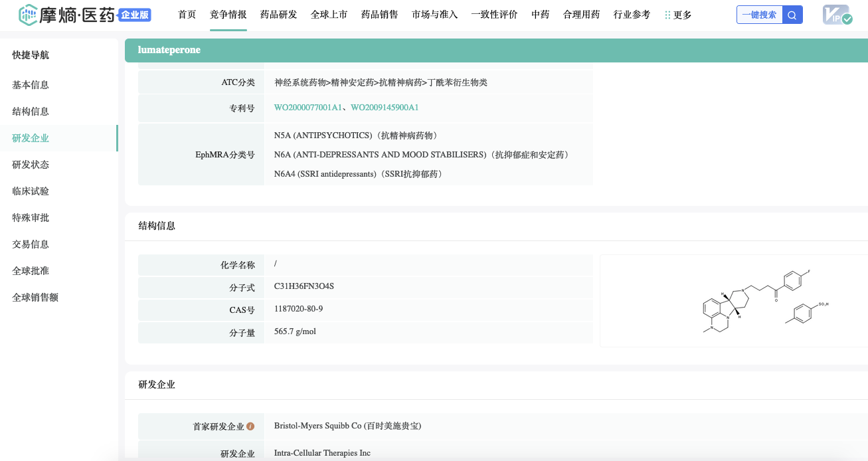Open the 更多 grid menu

coord(678,15)
